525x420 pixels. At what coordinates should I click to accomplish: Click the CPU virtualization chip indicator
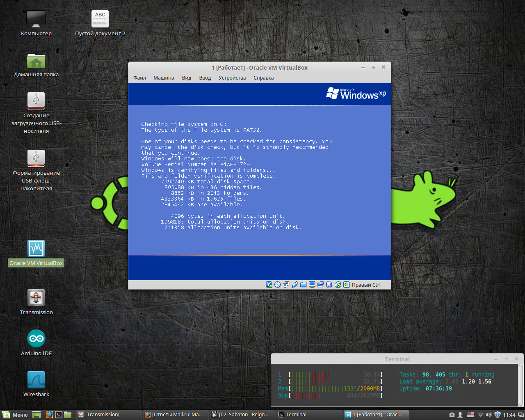point(329,285)
